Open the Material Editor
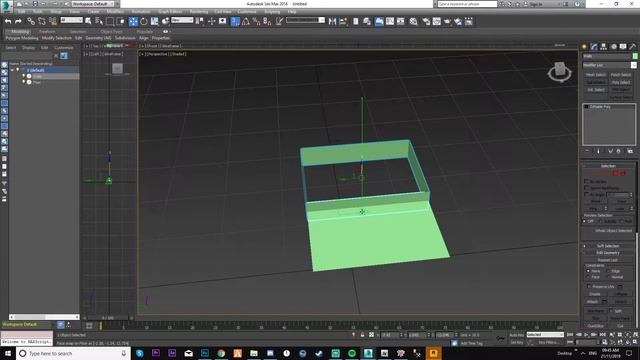This screenshot has width=640, height=360. tap(413, 21)
